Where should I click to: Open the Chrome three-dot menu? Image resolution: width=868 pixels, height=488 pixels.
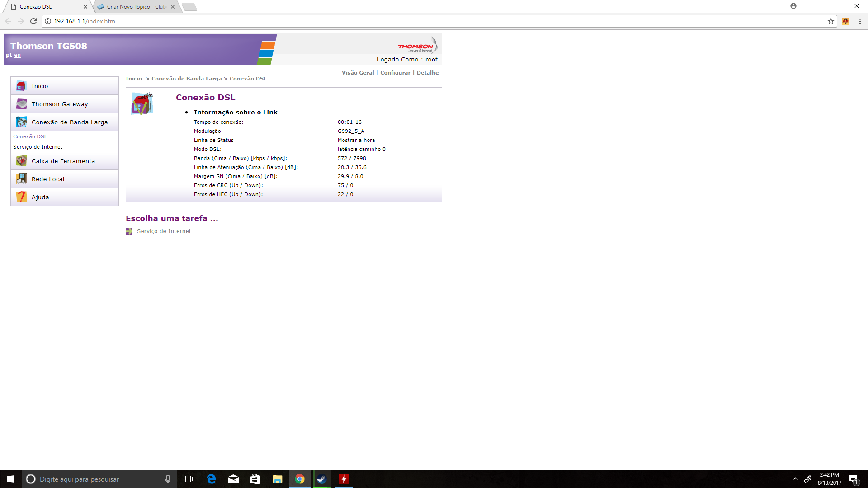click(860, 21)
